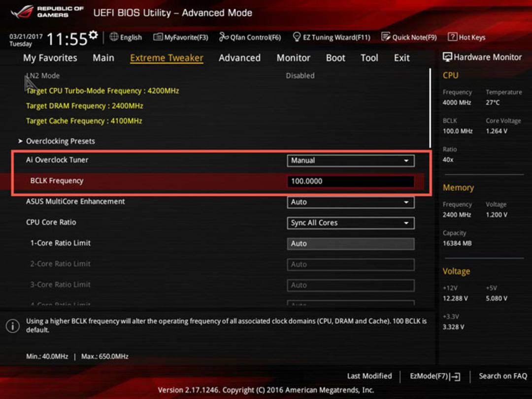Click the 3-Core Ratio Limit field

coord(351,285)
